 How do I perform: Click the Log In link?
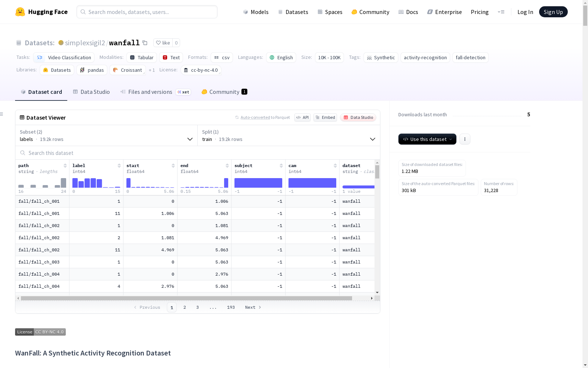tap(525, 12)
